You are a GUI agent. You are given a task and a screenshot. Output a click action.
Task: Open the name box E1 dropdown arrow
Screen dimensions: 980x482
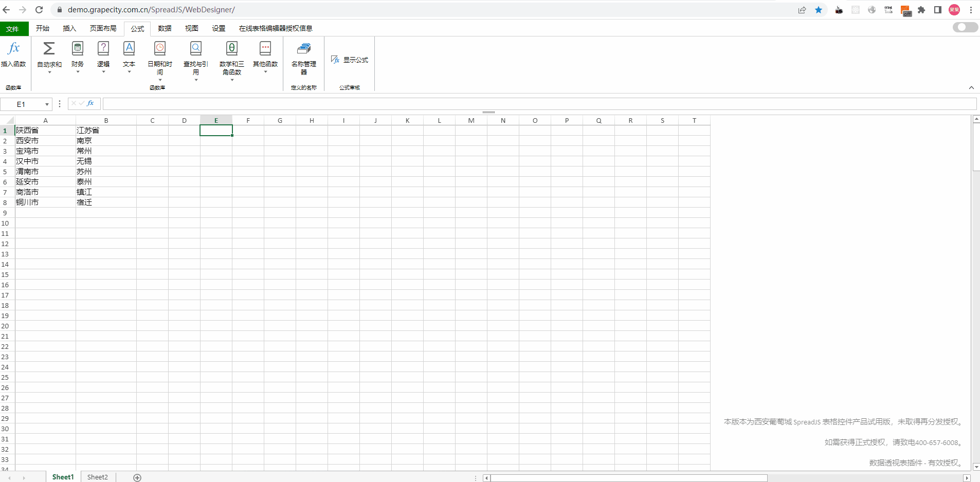[x=47, y=104]
